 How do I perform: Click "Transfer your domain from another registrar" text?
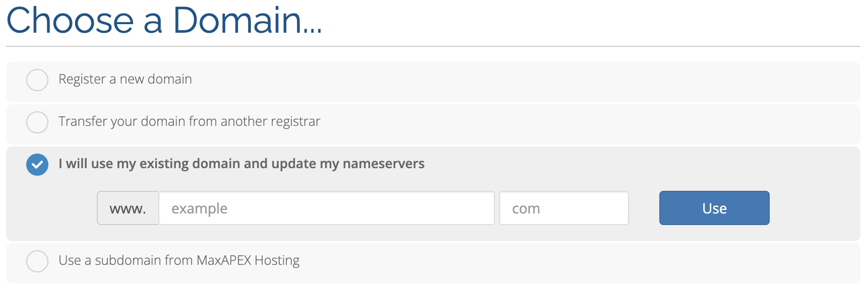pyautogui.click(x=189, y=122)
